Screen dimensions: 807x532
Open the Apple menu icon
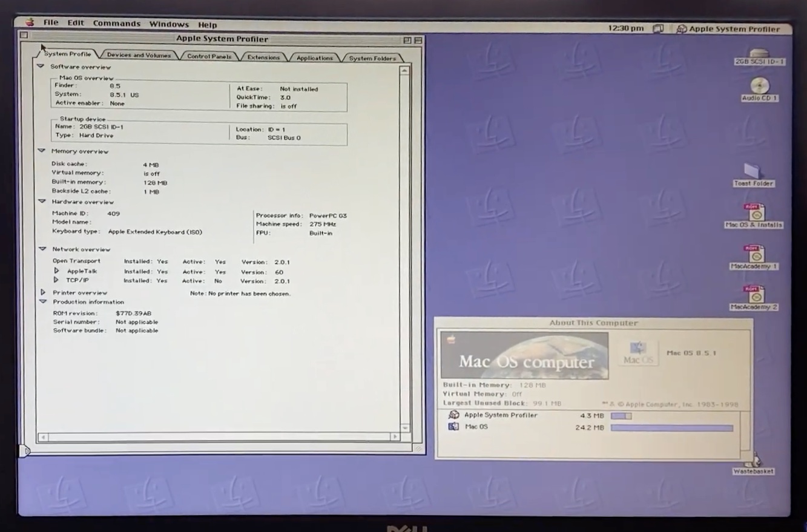pyautogui.click(x=30, y=23)
